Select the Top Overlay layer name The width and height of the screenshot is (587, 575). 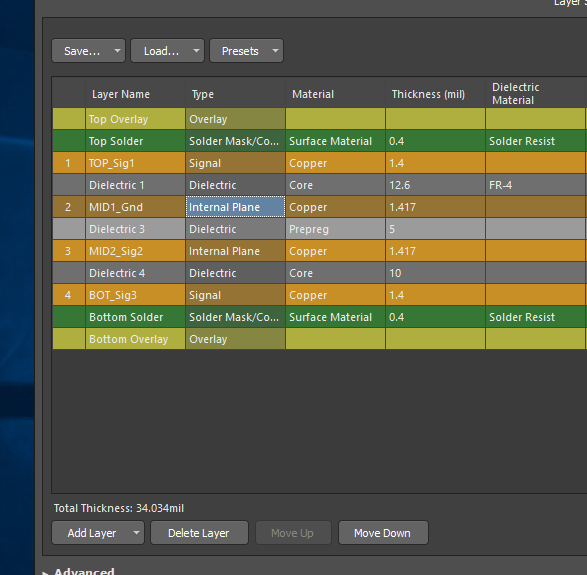(x=135, y=119)
